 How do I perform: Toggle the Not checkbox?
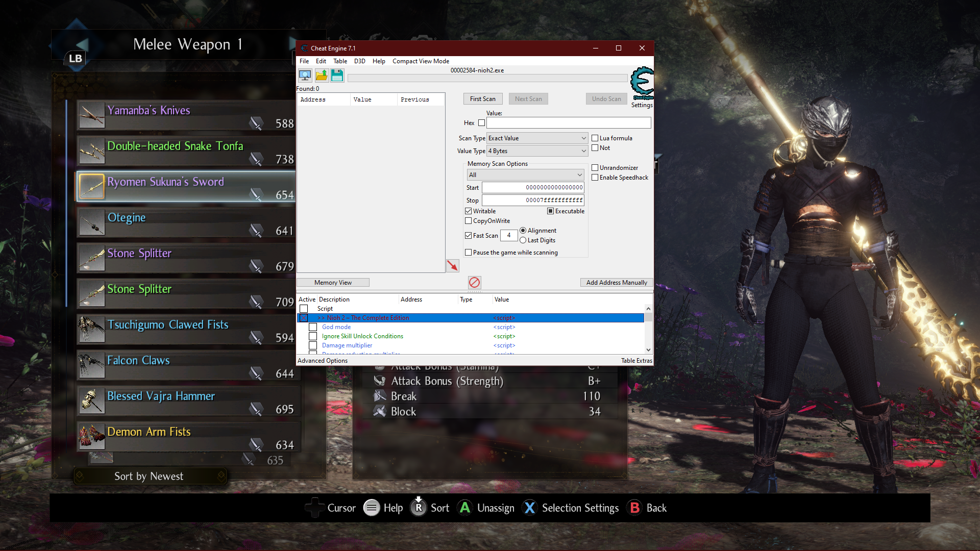tap(595, 148)
